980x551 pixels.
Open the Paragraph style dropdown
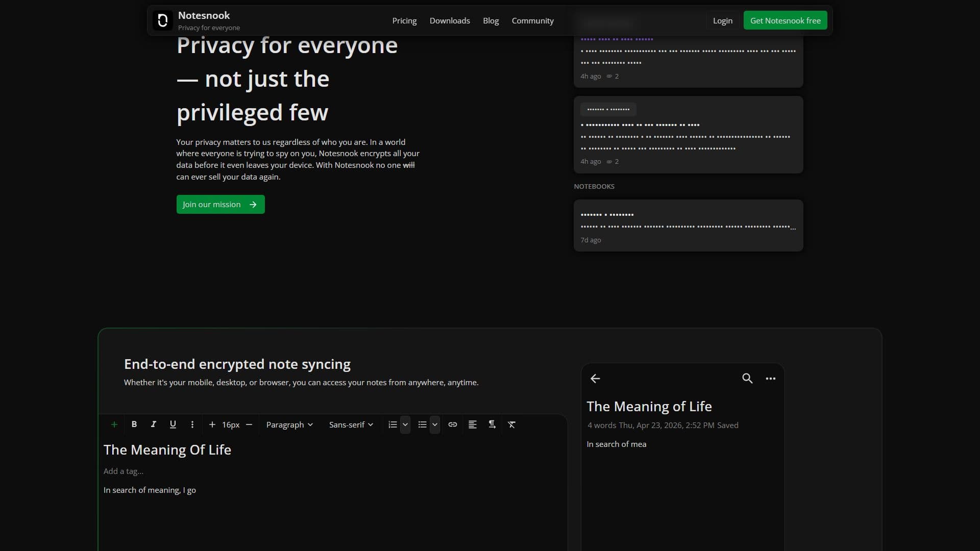tap(289, 424)
